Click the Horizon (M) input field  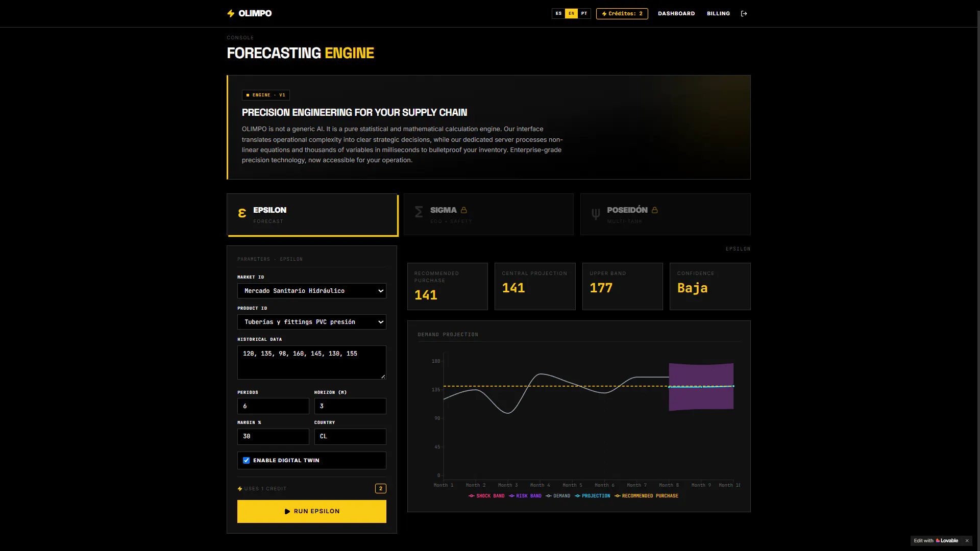[350, 406]
